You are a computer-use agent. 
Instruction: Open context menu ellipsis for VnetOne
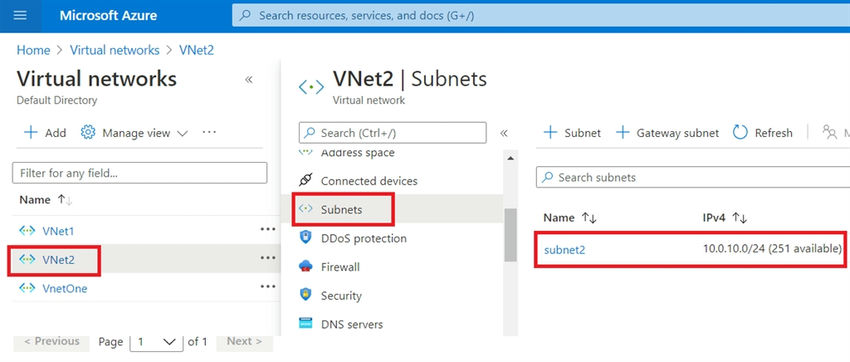(268, 287)
